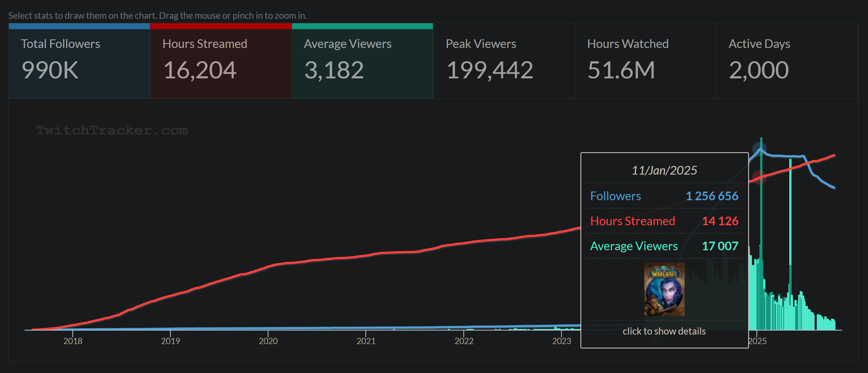Click the blue followers data point marker
The image size is (868, 373).
759,149
